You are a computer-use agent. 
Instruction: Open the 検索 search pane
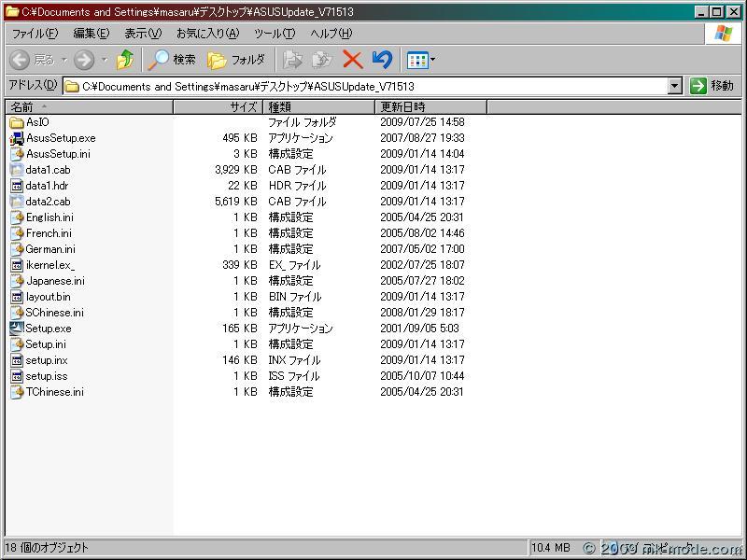coord(176,59)
